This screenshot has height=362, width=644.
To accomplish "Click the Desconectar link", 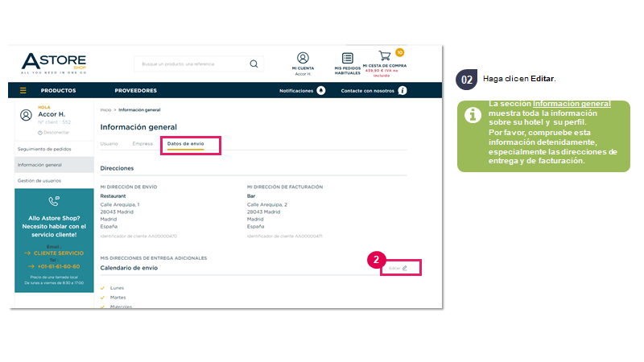I will click(54, 133).
